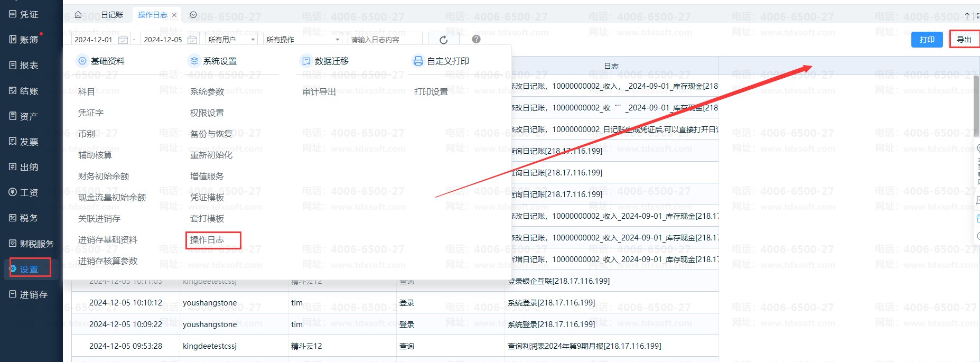This screenshot has width=980, height=362.
Task: Open the 凭证 sidebar module
Action: [24, 14]
